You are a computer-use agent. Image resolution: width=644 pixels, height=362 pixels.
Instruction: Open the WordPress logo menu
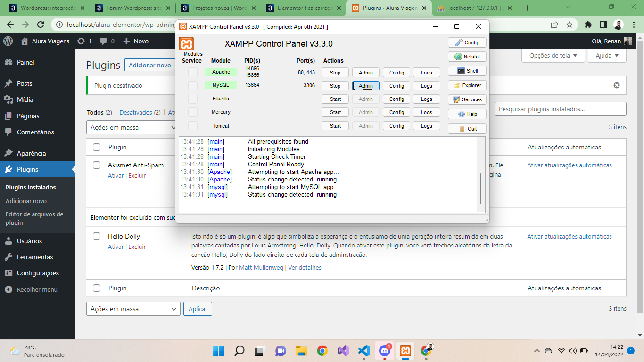click(x=8, y=41)
